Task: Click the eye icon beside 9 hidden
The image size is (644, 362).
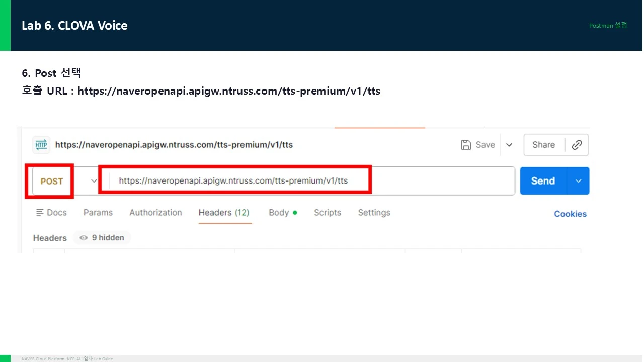Action: tap(84, 238)
